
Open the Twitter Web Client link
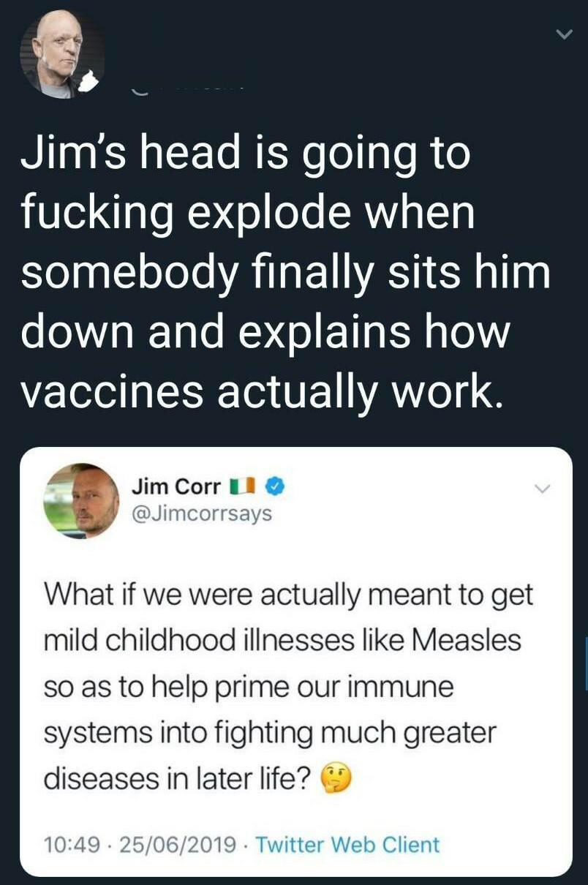[347, 845]
